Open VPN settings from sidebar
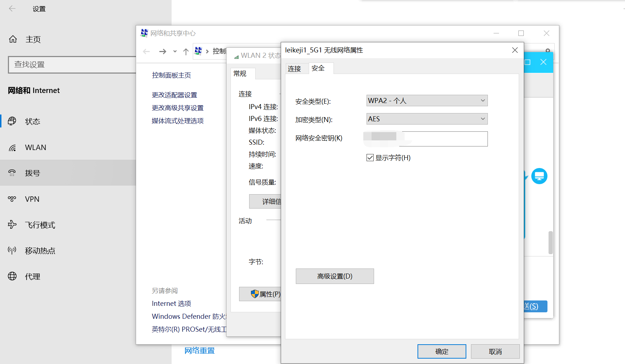Image resolution: width=625 pixels, height=364 pixels. [32, 199]
